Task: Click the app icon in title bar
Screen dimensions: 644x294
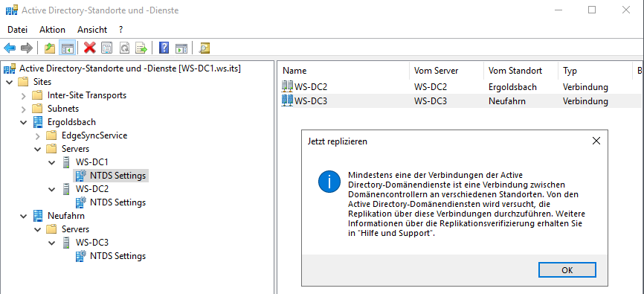Action: pos(11,10)
